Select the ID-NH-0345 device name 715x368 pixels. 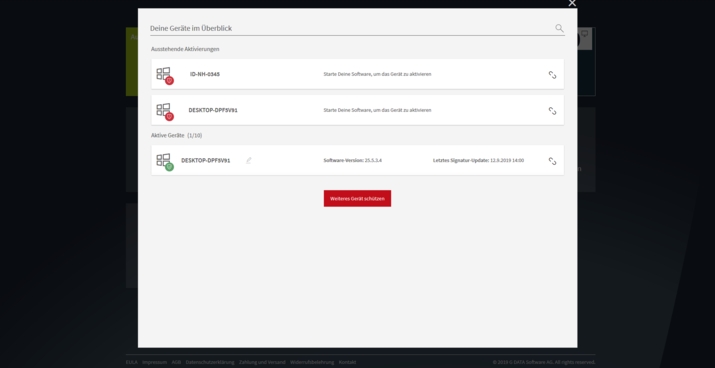click(x=205, y=74)
